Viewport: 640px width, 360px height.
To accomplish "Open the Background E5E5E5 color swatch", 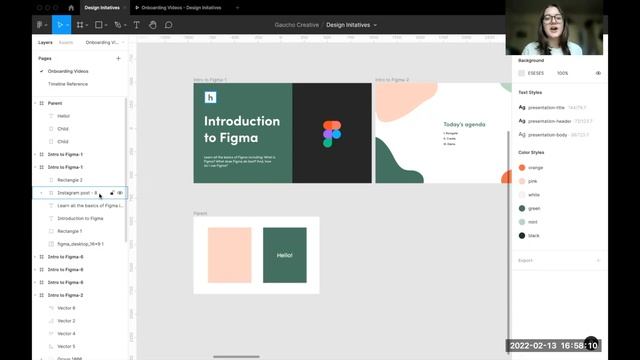I will tap(521, 73).
